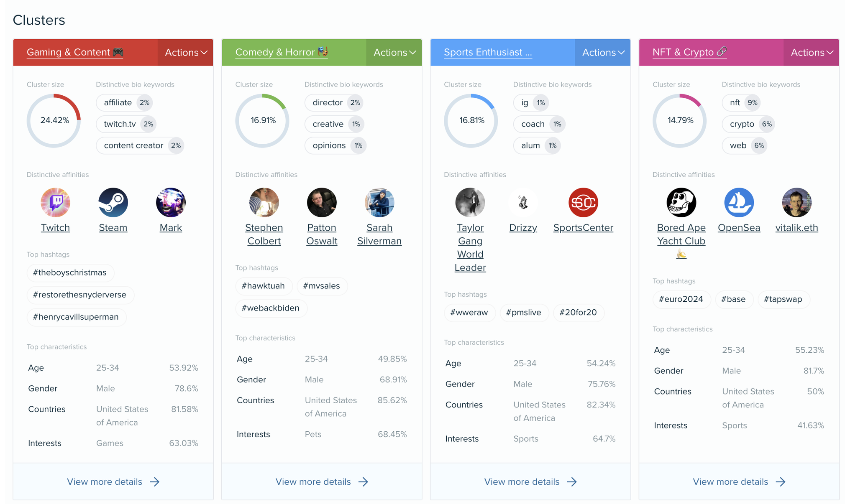The height and width of the screenshot is (504, 845).
Task: Expand the NFT & Crypto Actions dropdown
Action: click(x=811, y=51)
